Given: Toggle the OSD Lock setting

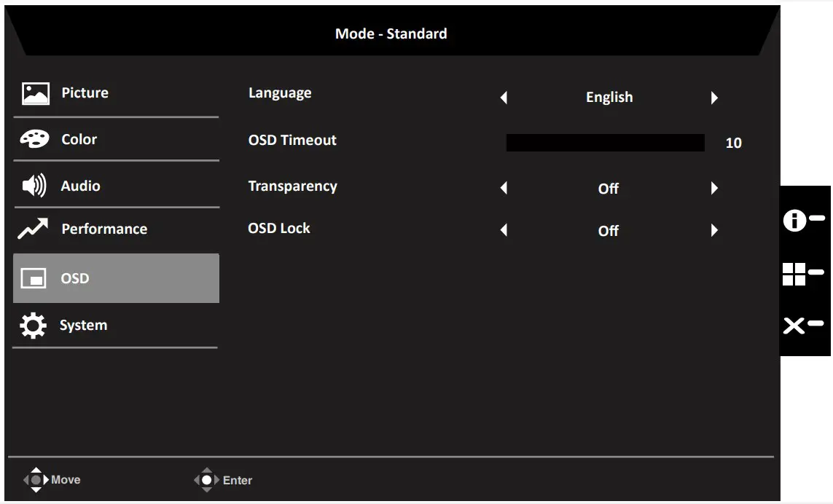Looking at the screenshot, I should coord(609,231).
